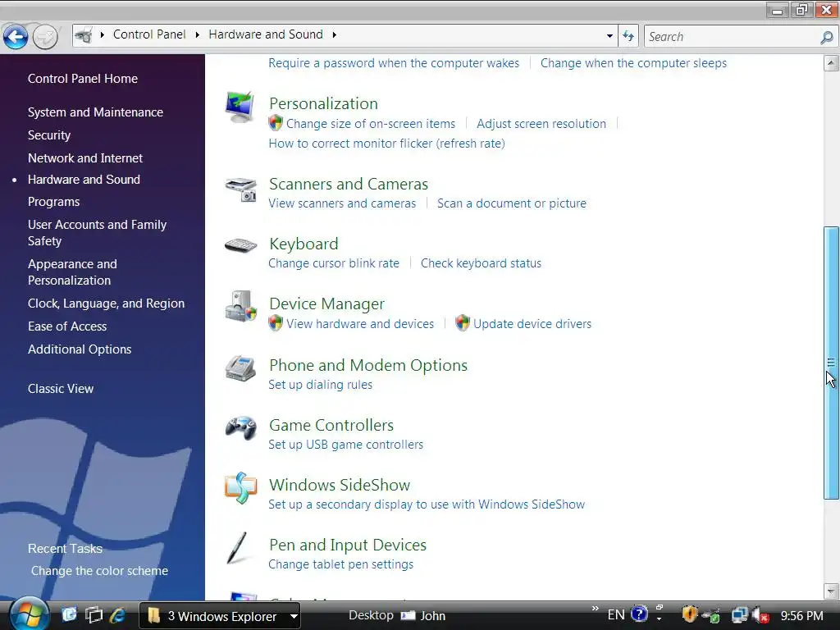Screen dimensions: 840x630
Task: Click the Control Panel icon in address bar
Action: coord(84,35)
